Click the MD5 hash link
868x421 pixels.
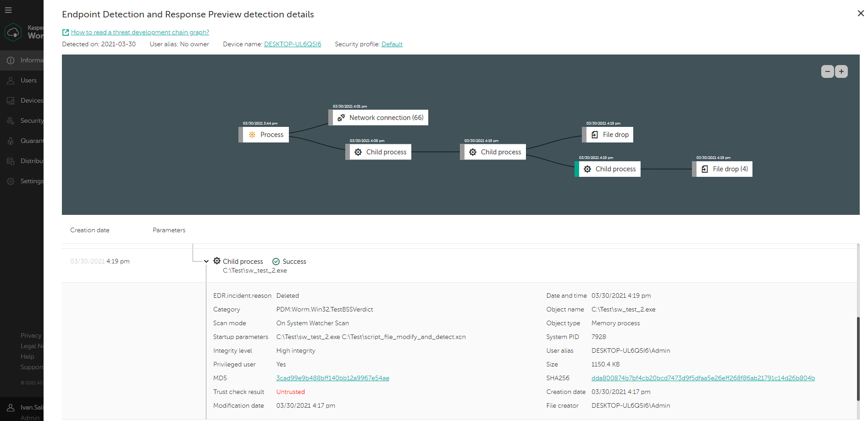(332, 378)
